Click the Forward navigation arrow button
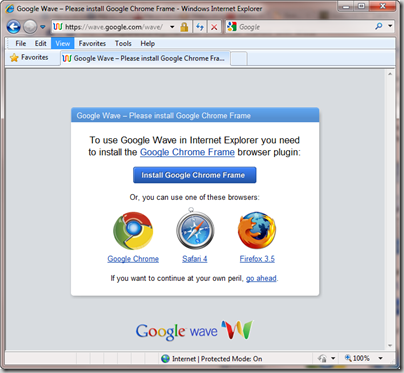The height and width of the screenshot is (373, 404). (x=30, y=27)
